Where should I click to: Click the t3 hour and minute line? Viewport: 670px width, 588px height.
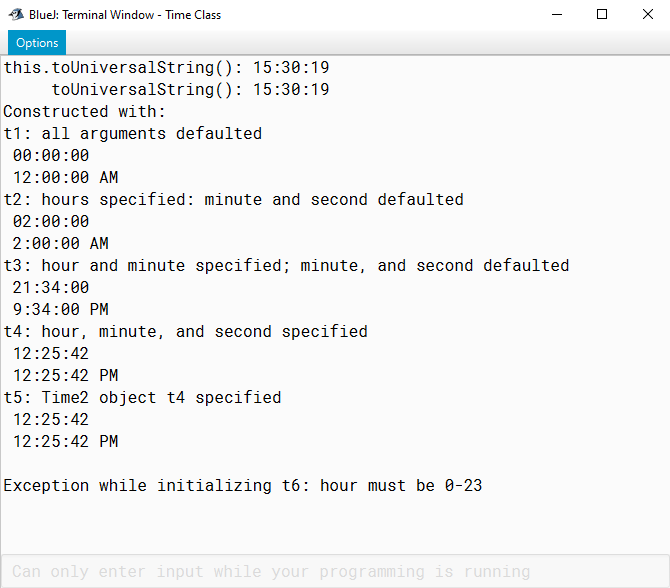point(286,265)
